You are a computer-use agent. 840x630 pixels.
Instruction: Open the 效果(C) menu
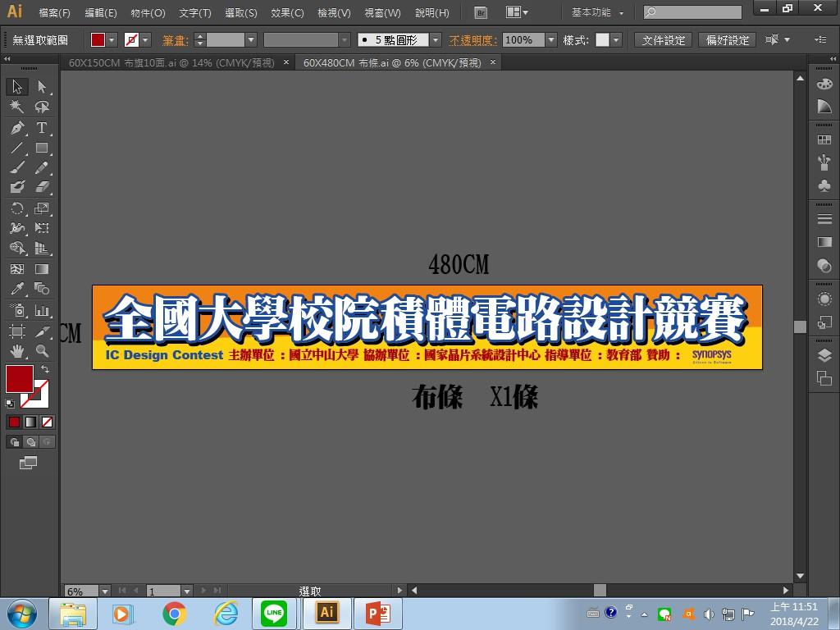click(x=287, y=13)
